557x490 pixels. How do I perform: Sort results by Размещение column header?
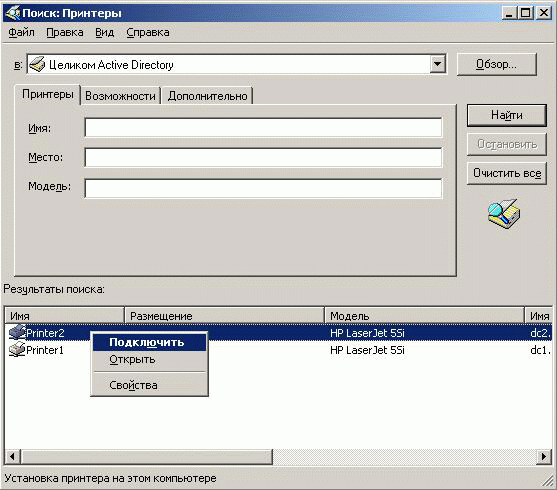[x=225, y=316]
